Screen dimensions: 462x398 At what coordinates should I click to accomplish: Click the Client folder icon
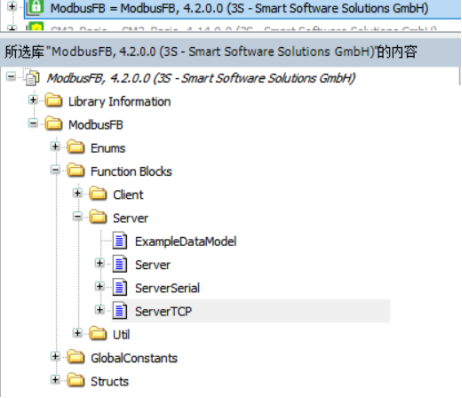[x=98, y=194]
